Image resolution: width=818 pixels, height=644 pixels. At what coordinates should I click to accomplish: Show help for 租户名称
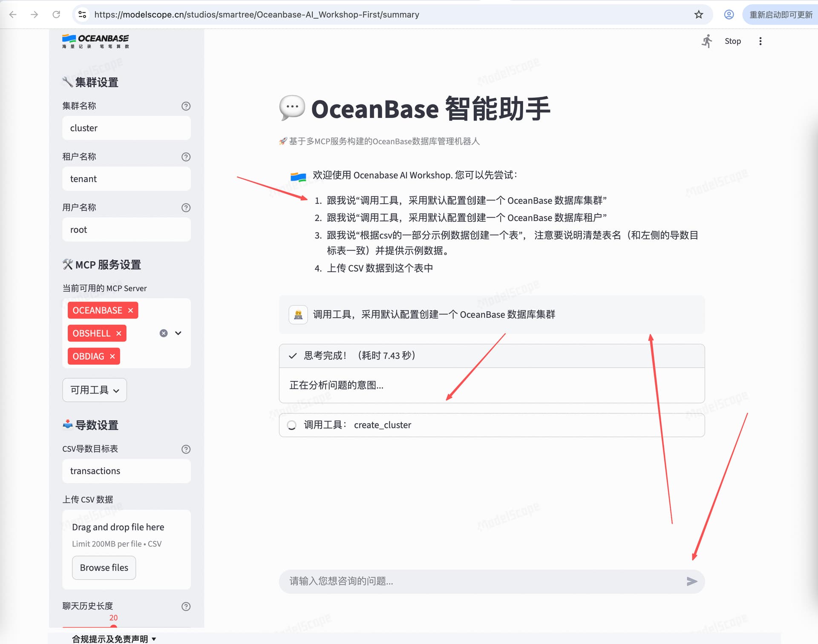pyautogui.click(x=186, y=157)
